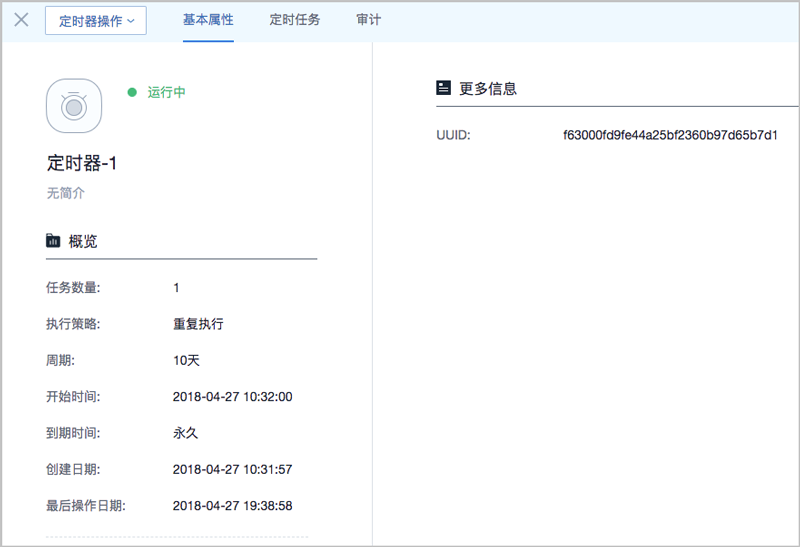Open the 审计 tab
The image size is (800, 547).
click(368, 20)
